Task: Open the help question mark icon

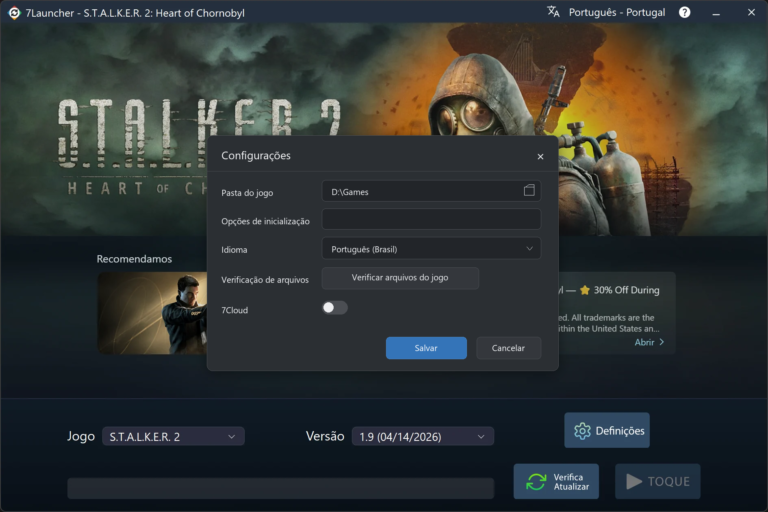Action: (684, 12)
